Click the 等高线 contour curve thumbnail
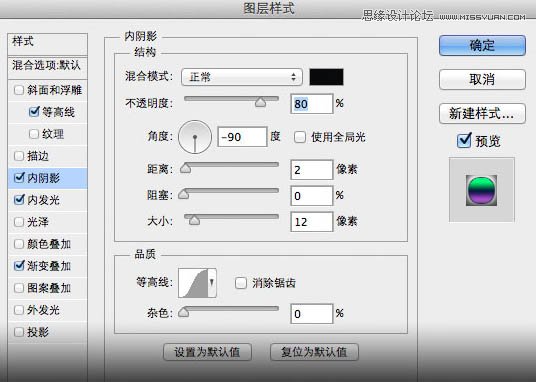 [x=193, y=283]
